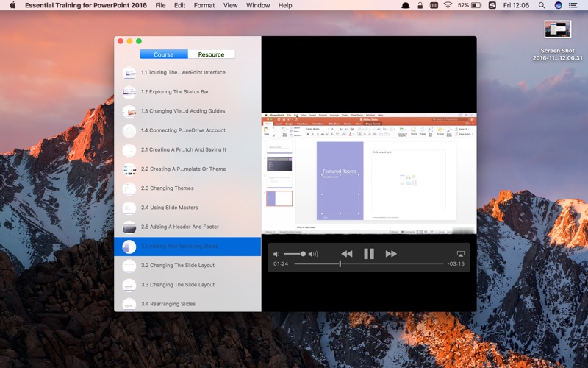Open lesson 1.4 Connecting P...neDrive Account
Screen dimensions: 588x368
pos(187,130)
